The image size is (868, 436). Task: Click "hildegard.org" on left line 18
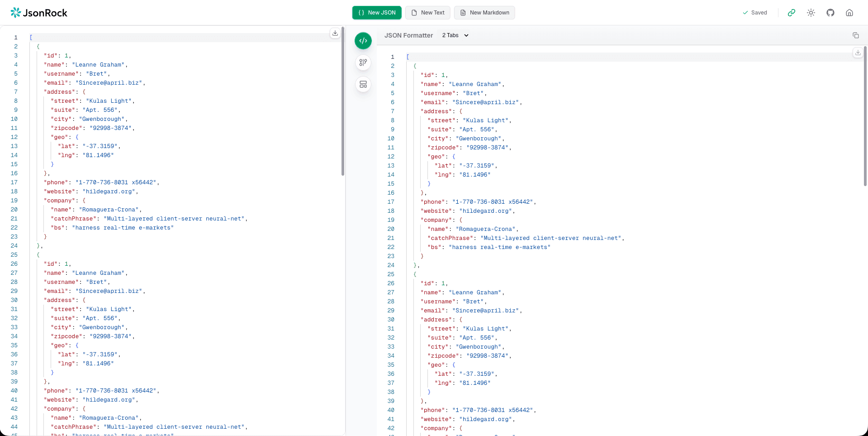click(x=109, y=192)
